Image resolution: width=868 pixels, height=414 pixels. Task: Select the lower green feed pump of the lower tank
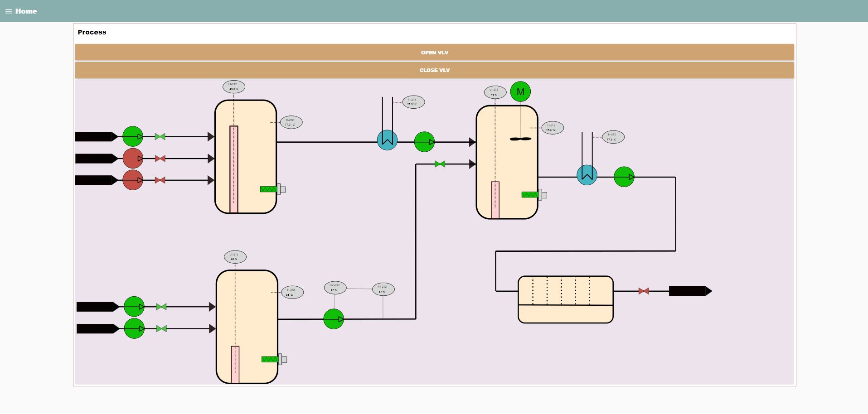134,328
